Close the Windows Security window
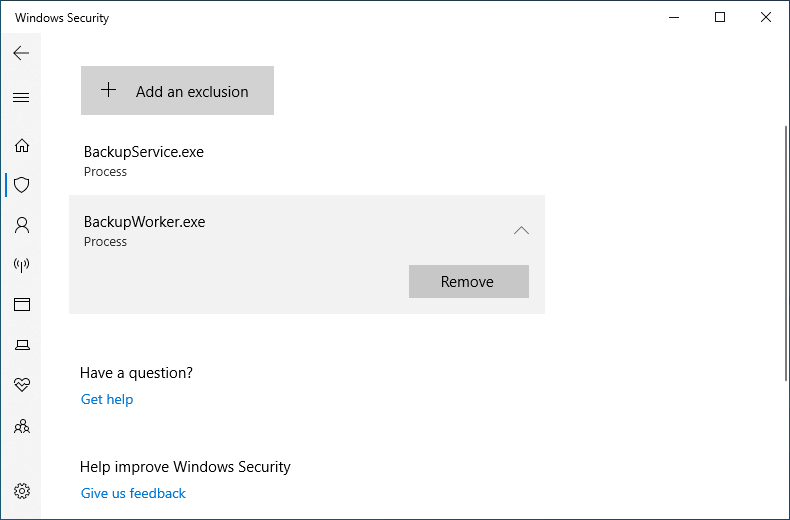790x520 pixels. pos(766,17)
